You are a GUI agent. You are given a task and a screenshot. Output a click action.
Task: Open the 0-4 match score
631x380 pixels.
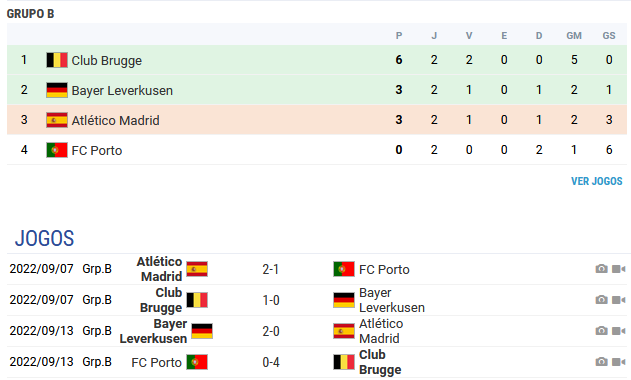click(x=270, y=362)
